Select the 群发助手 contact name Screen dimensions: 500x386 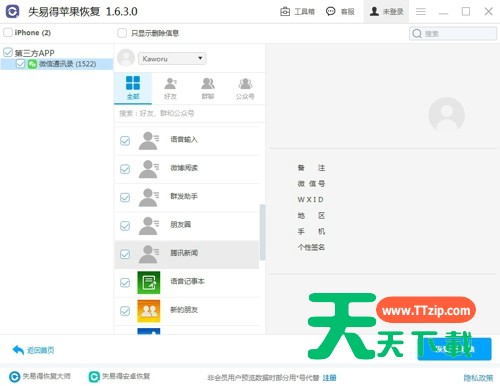click(184, 196)
